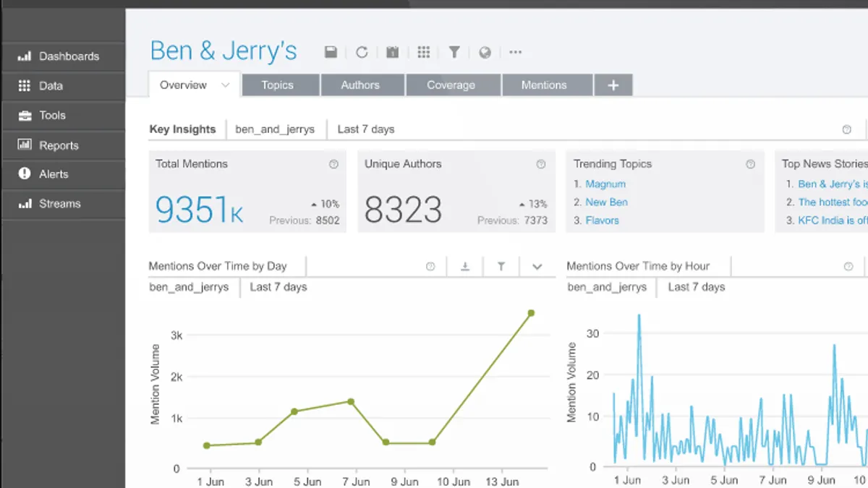Click 'Previous: 7373' under Unique Authors
This screenshot has width=868, height=488.
click(512, 221)
